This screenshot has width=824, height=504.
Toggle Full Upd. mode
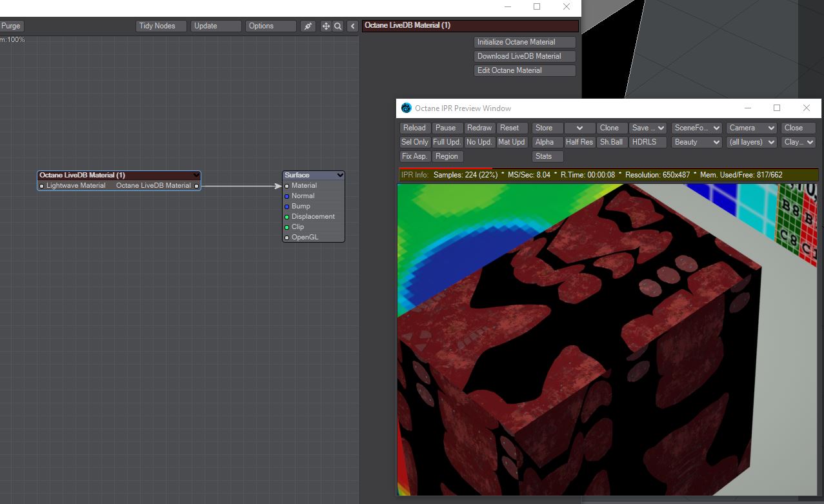pyautogui.click(x=447, y=142)
